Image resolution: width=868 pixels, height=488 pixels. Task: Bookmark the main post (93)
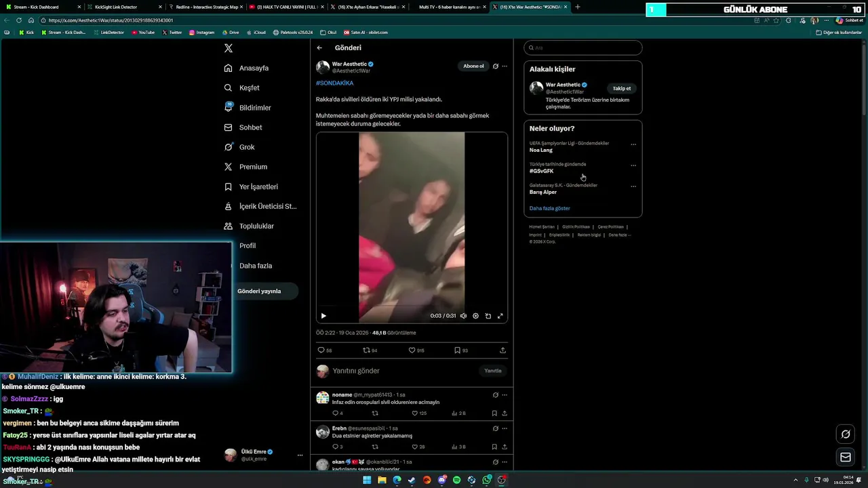[461, 350]
